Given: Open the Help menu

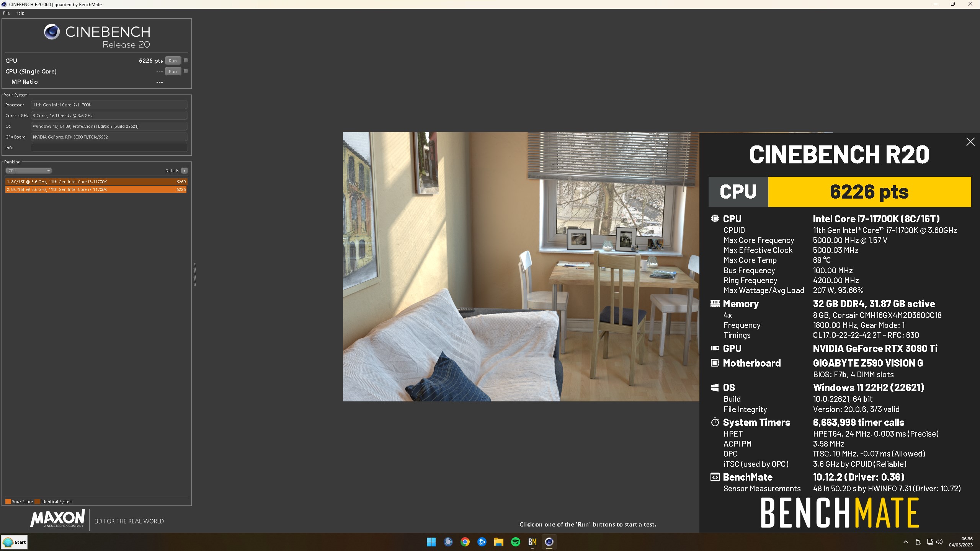Looking at the screenshot, I should (x=20, y=13).
